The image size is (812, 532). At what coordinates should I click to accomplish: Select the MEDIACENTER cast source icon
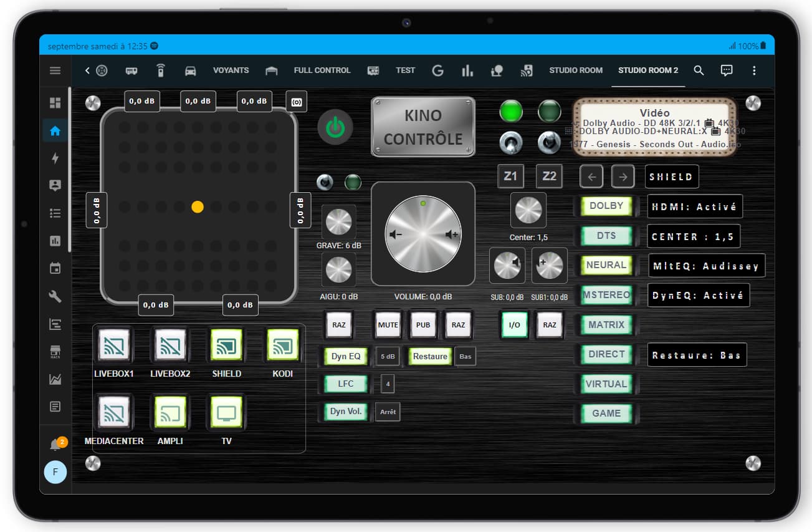click(114, 412)
